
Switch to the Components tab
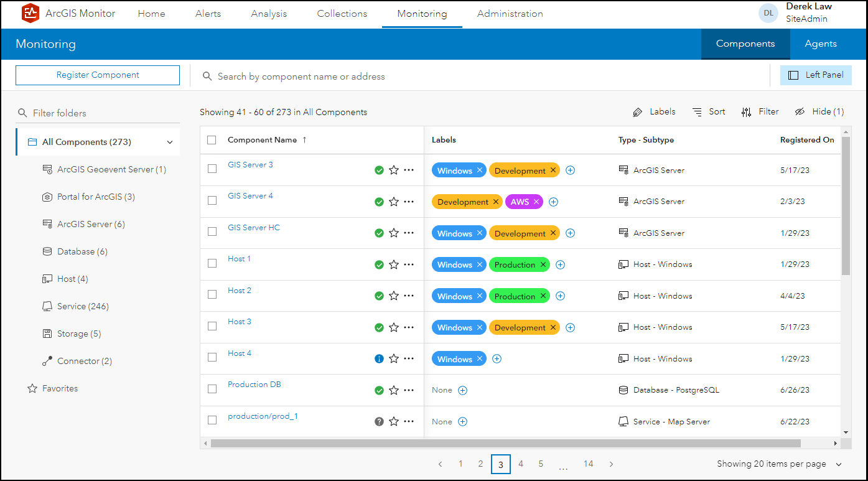pyautogui.click(x=745, y=44)
